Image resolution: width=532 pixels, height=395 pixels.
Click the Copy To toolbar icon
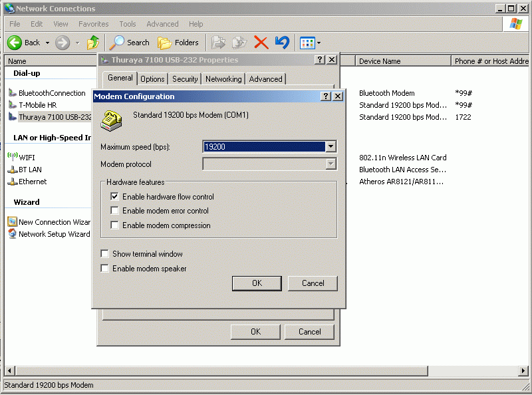(239, 43)
